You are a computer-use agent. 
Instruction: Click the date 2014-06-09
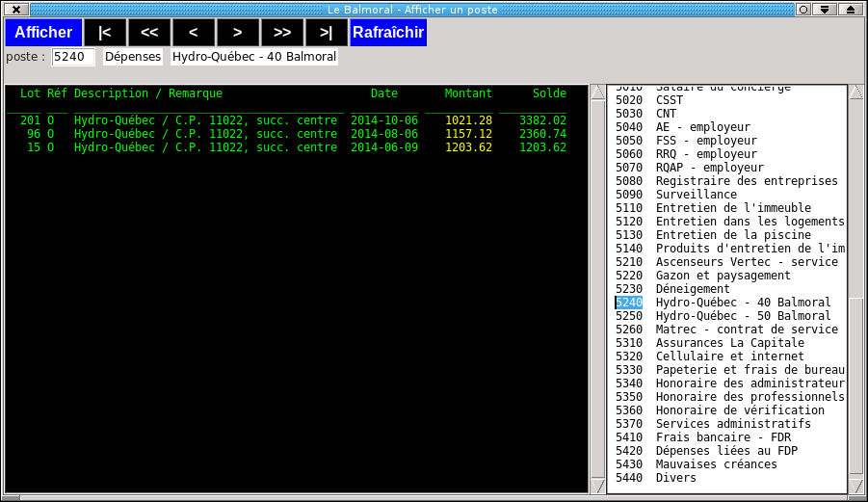coord(384,147)
